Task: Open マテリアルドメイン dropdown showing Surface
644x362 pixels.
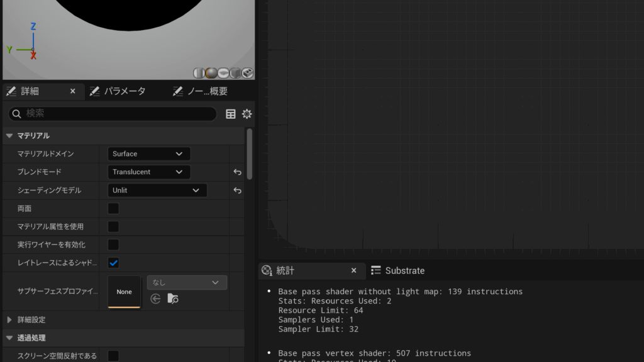Action: coord(148,154)
